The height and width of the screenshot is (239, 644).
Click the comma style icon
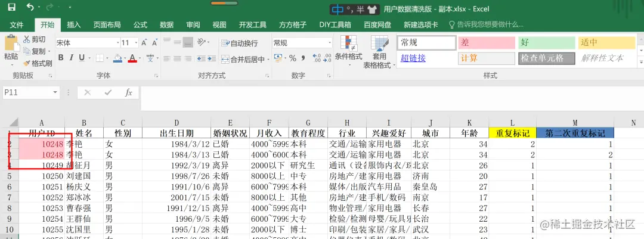[x=303, y=58]
